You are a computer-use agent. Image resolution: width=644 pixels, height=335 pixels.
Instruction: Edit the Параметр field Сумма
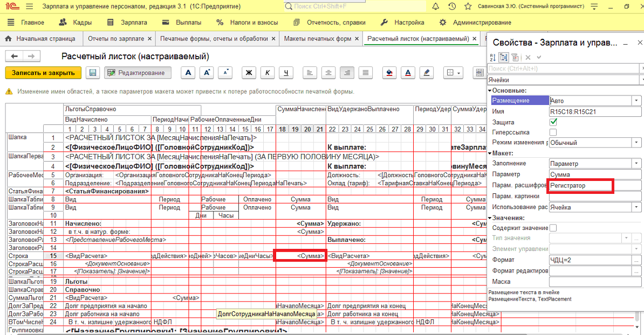pyautogui.click(x=595, y=175)
